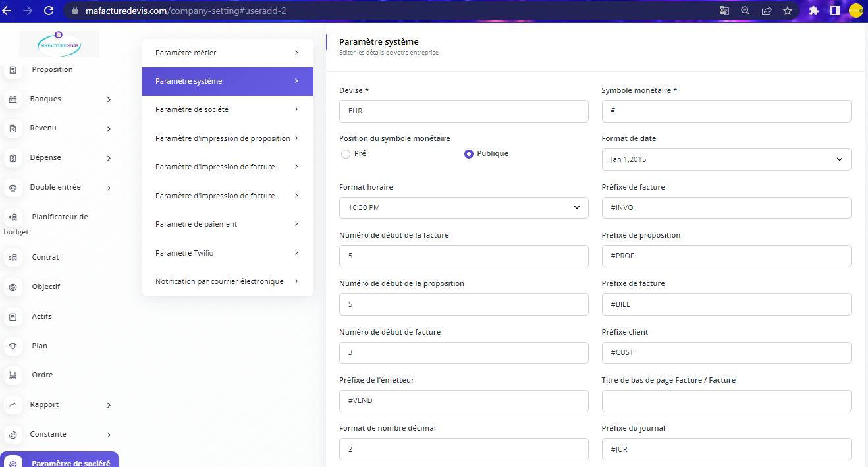Click the Préfixe du journal field
The image size is (868, 467).
coord(726,449)
